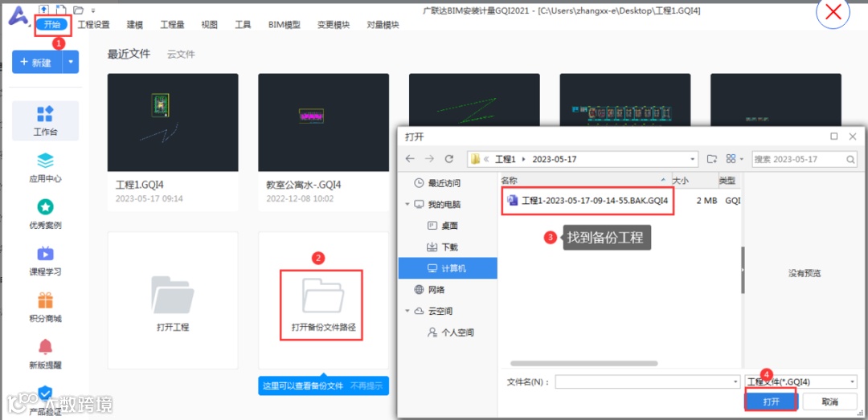Collapse the preview pane splitter arrow
This screenshot has width=868, height=420.
(x=743, y=270)
